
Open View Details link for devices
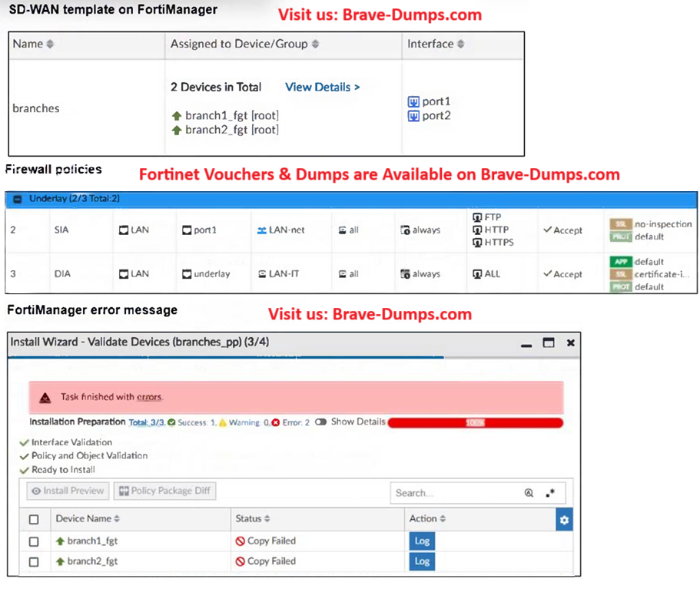pyautogui.click(x=322, y=88)
